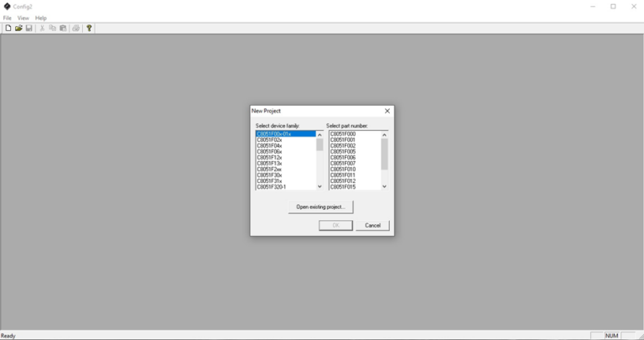This screenshot has height=340, width=644.
Task: Select part number C8051F005
Action: 342,151
